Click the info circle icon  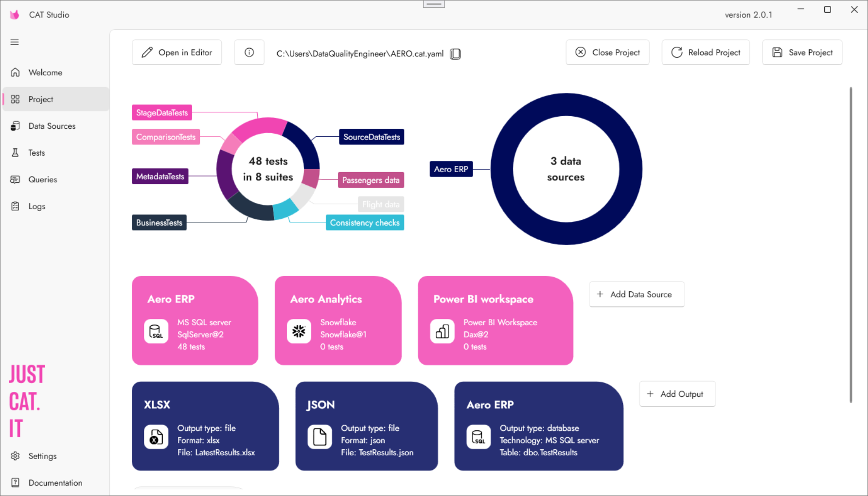pyautogui.click(x=249, y=53)
